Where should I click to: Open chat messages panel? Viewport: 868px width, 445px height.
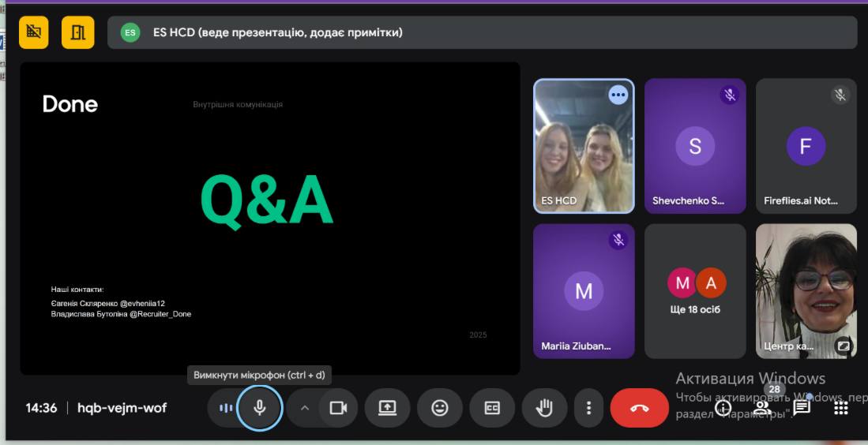pyautogui.click(x=802, y=408)
